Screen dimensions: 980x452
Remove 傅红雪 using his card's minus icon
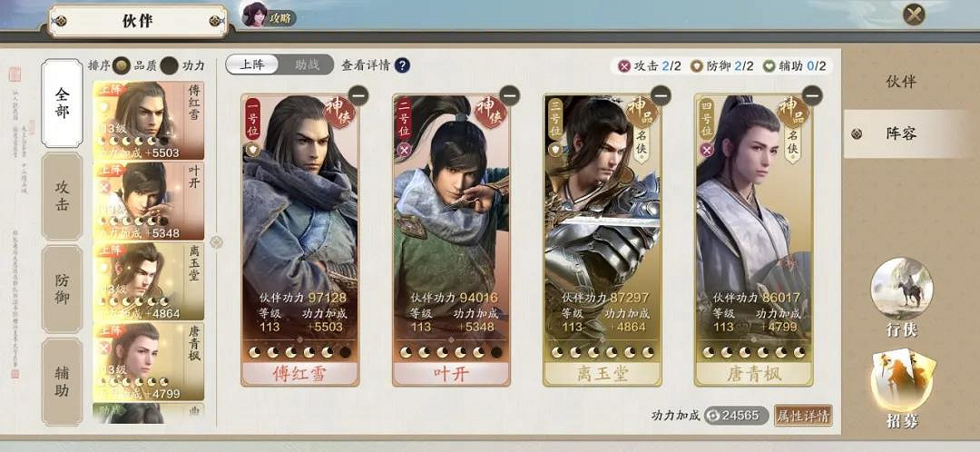tap(358, 95)
